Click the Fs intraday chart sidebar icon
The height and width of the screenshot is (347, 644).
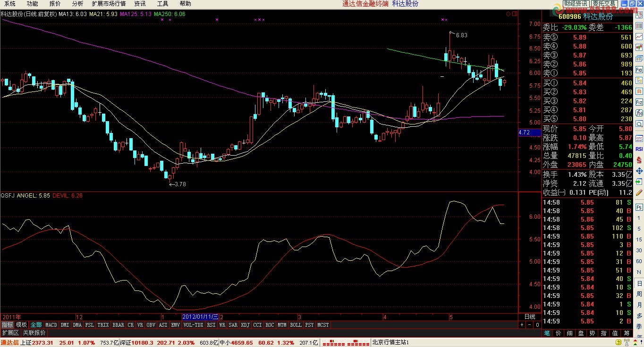(639, 207)
